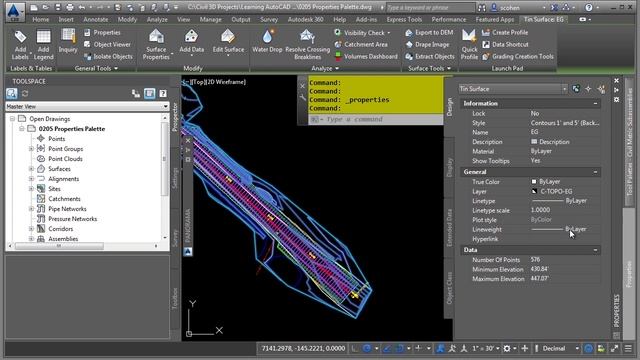Expand the General Tools panel dropdown
This screenshot has height=360, width=640.
(x=116, y=69)
